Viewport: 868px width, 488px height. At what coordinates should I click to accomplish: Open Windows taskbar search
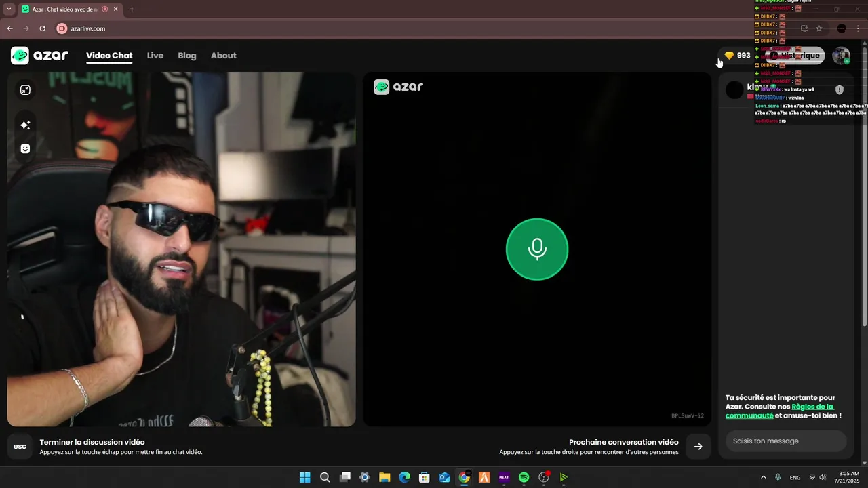click(x=325, y=477)
